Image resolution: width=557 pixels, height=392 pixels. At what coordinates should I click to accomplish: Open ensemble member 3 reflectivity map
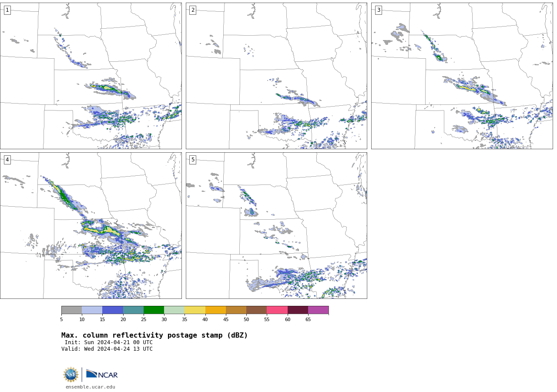tap(462, 76)
